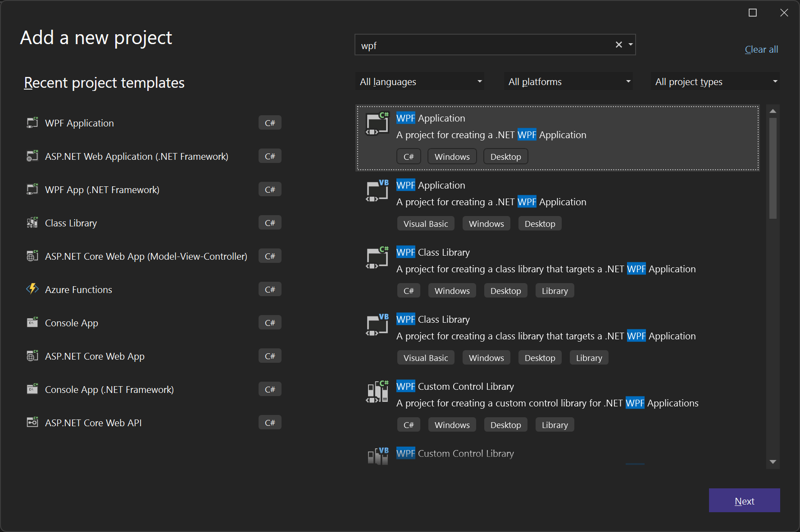Click the Console App template icon
This screenshot has height=532, width=800.
click(x=32, y=322)
